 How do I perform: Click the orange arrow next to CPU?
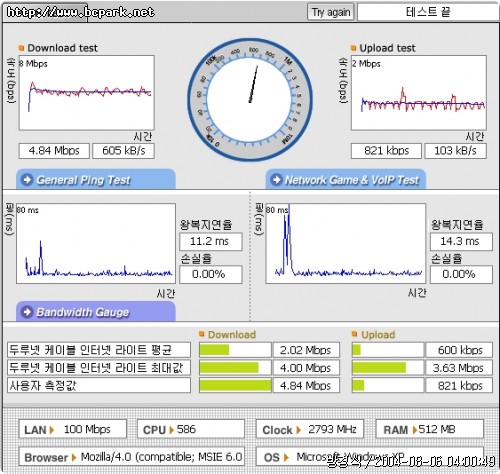click(171, 430)
